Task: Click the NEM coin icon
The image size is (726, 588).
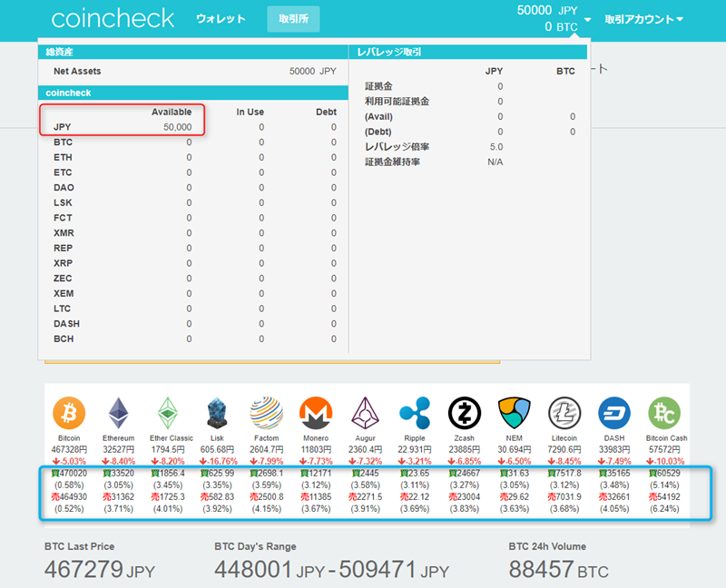Action: [x=514, y=413]
